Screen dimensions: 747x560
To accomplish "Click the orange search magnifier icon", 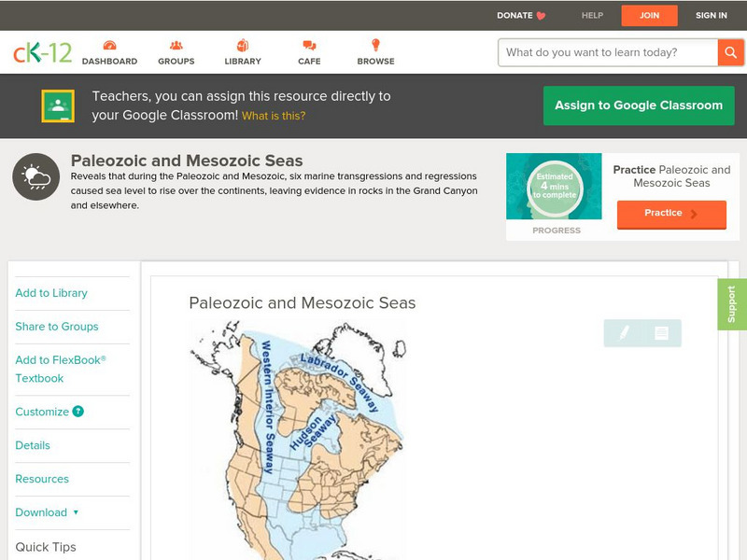I will pos(732,52).
